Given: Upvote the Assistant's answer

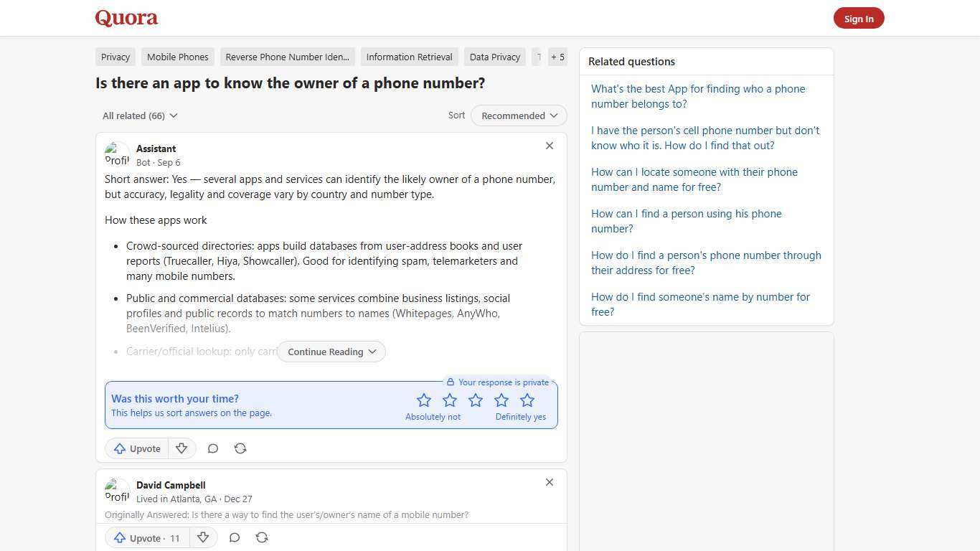Looking at the screenshot, I should [x=136, y=448].
